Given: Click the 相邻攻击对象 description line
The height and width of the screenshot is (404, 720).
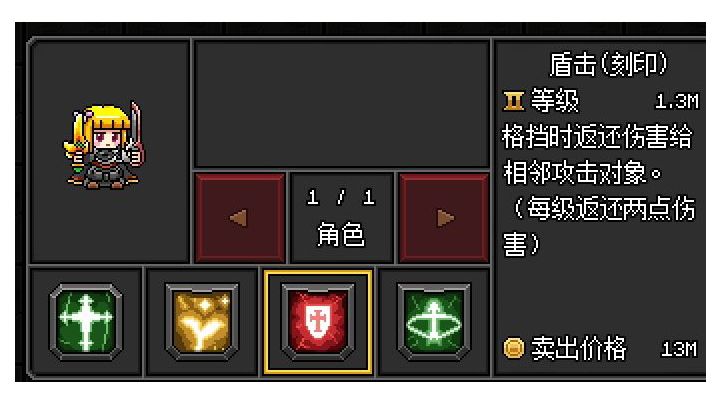Looking at the screenshot, I should 582,174.
